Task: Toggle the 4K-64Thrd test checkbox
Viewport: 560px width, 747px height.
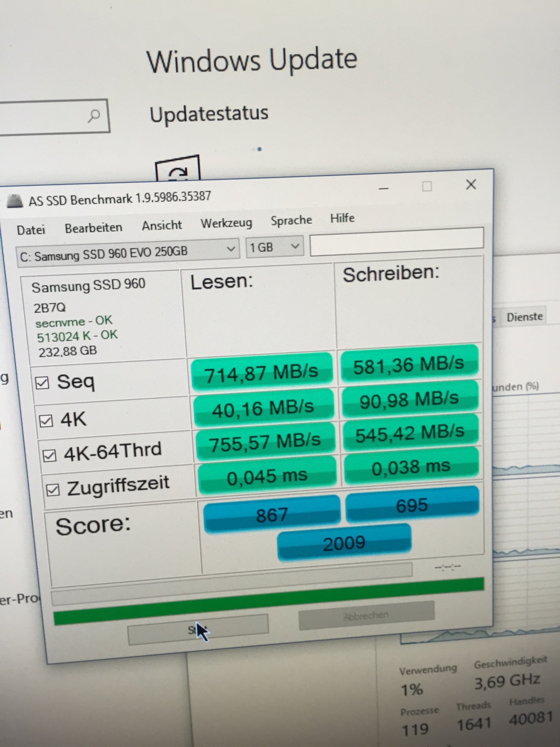Action: (x=50, y=455)
